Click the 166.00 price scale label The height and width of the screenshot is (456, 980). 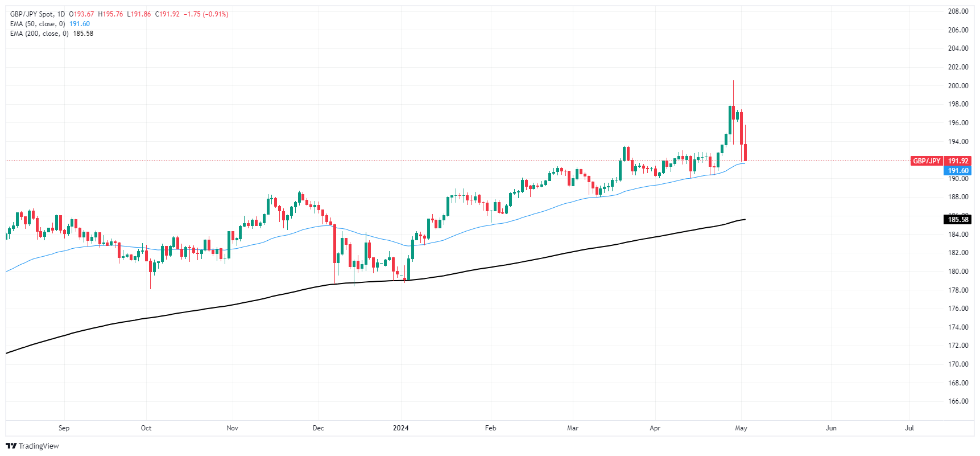[x=958, y=401]
